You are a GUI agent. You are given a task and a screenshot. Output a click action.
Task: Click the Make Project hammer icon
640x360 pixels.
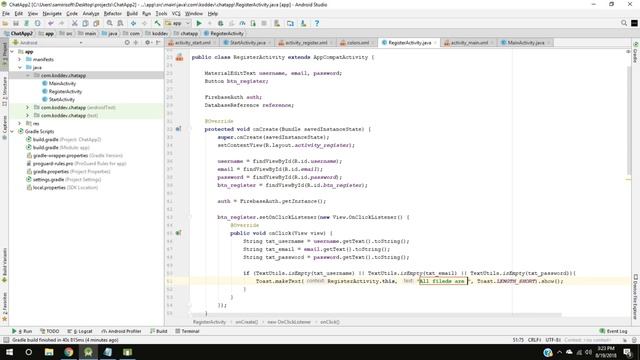tap(157, 23)
